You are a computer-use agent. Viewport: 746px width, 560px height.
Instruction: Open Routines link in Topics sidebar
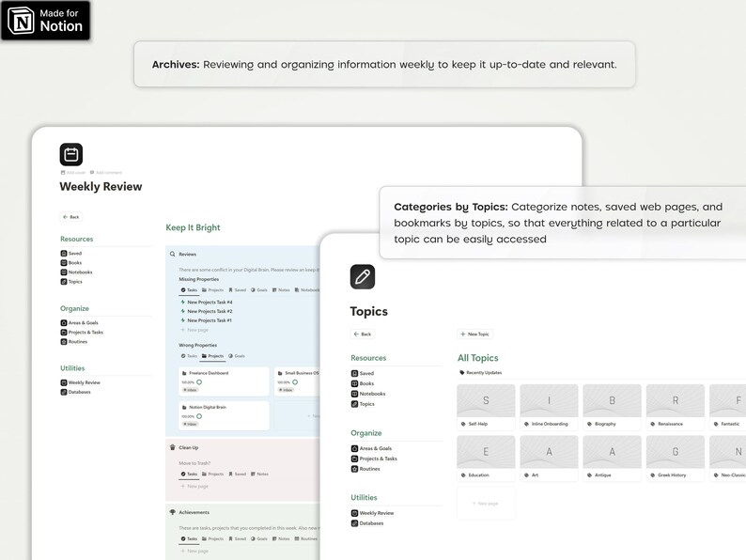pyautogui.click(x=365, y=469)
